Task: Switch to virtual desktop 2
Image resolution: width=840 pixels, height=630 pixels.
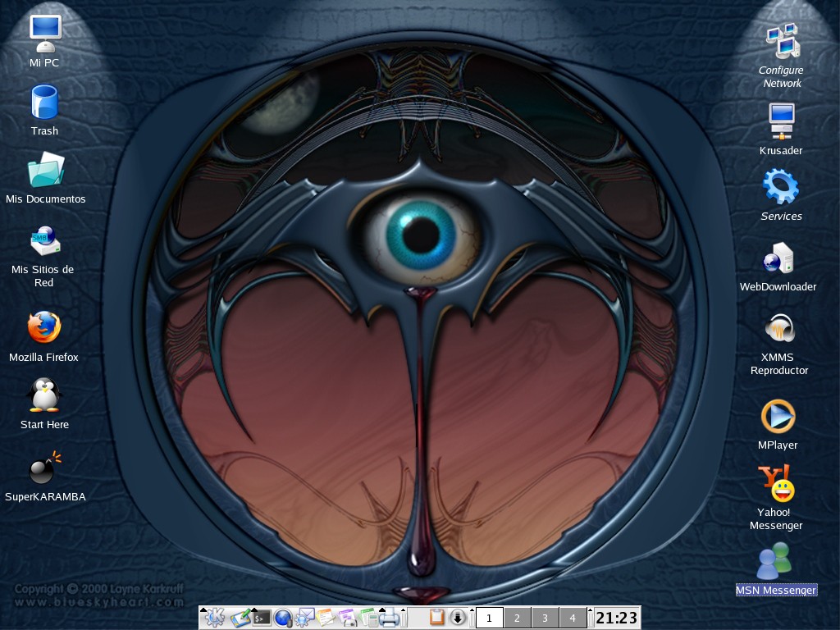Action: [x=517, y=618]
